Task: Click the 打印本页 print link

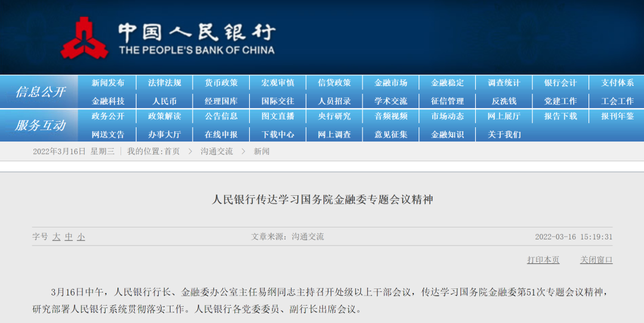Action: coord(543,260)
